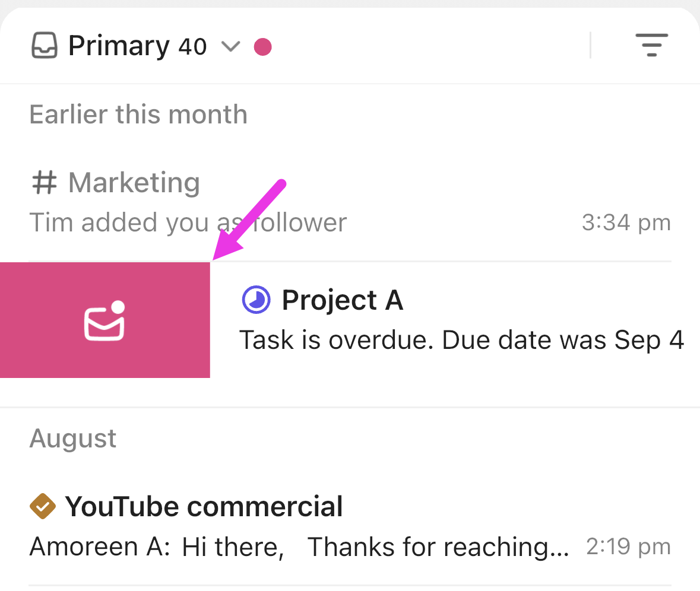Click the 40 notification count
The image size is (700, 591).
pyautogui.click(x=192, y=46)
